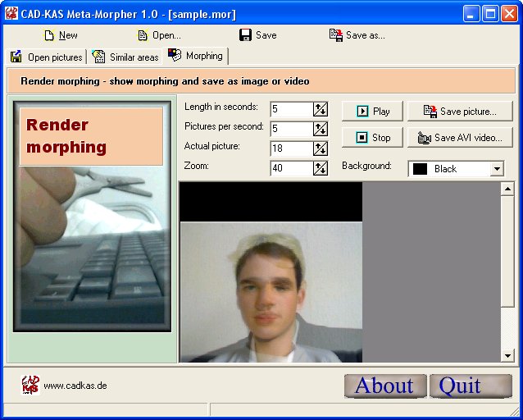Select the Morphing tab
The width and height of the screenshot is (523, 420).
tap(197, 56)
